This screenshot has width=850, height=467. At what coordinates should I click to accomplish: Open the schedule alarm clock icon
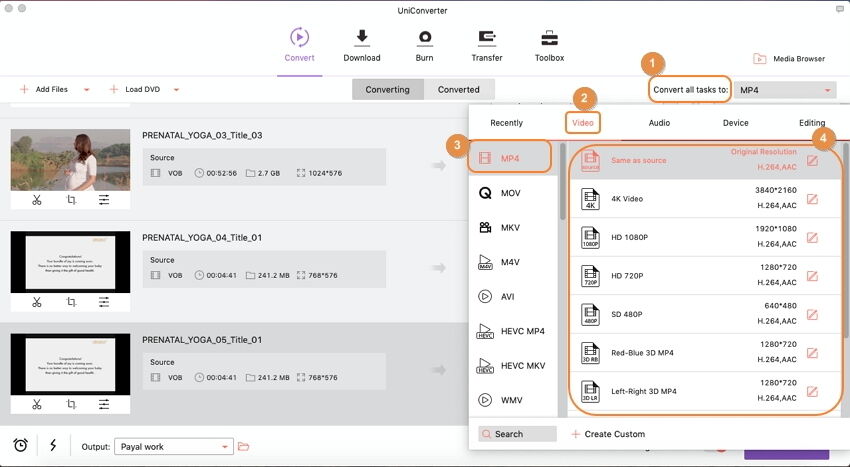pyautogui.click(x=21, y=445)
